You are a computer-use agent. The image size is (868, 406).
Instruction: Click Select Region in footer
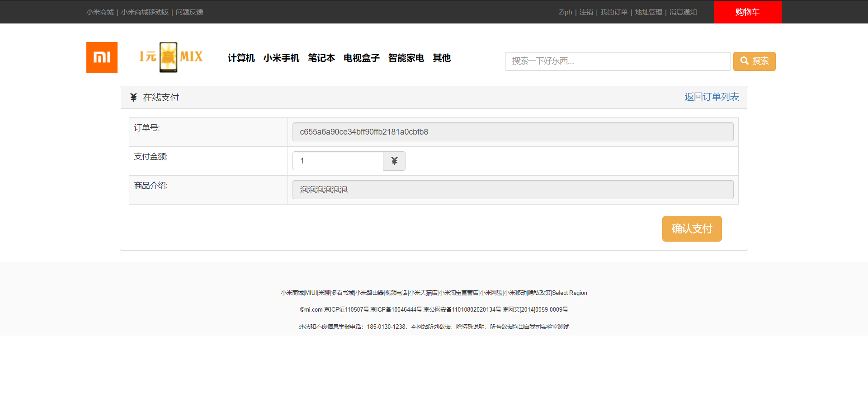click(x=570, y=293)
